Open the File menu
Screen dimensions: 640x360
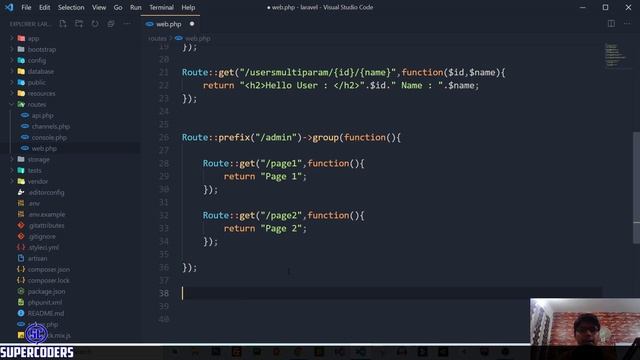point(26,7)
